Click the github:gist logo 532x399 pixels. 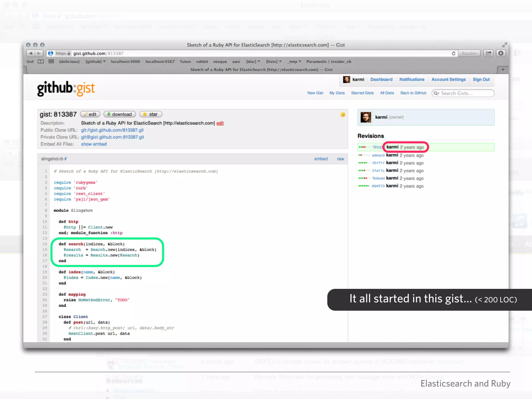click(66, 89)
